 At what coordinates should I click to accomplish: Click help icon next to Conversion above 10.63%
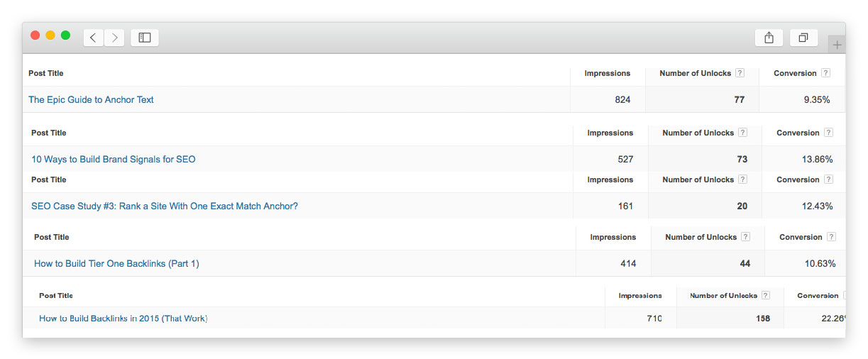[x=831, y=237]
